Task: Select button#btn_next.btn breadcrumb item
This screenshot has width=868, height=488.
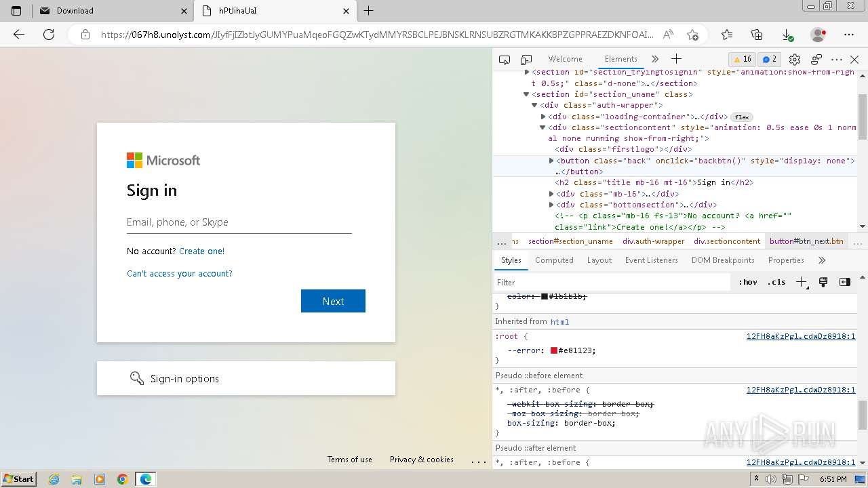Action: [806, 241]
